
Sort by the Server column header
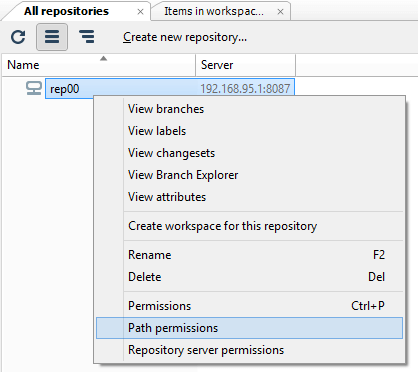click(246, 65)
